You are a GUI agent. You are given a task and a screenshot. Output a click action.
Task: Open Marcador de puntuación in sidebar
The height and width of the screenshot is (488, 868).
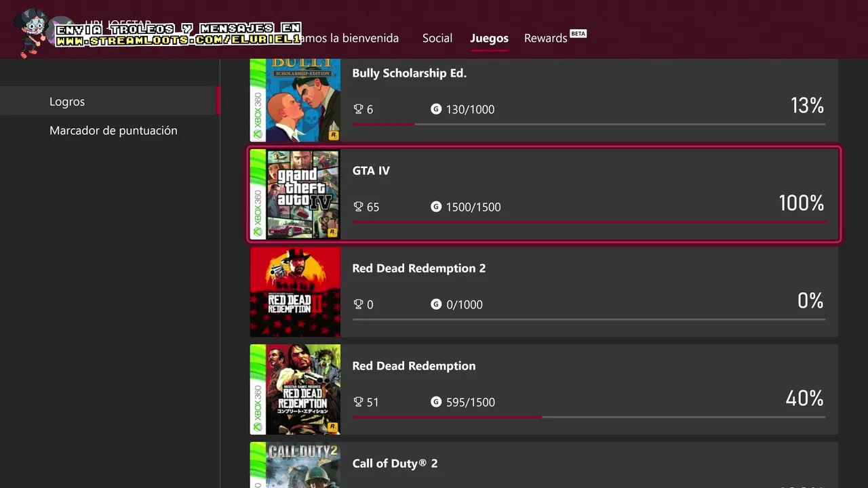pos(113,130)
